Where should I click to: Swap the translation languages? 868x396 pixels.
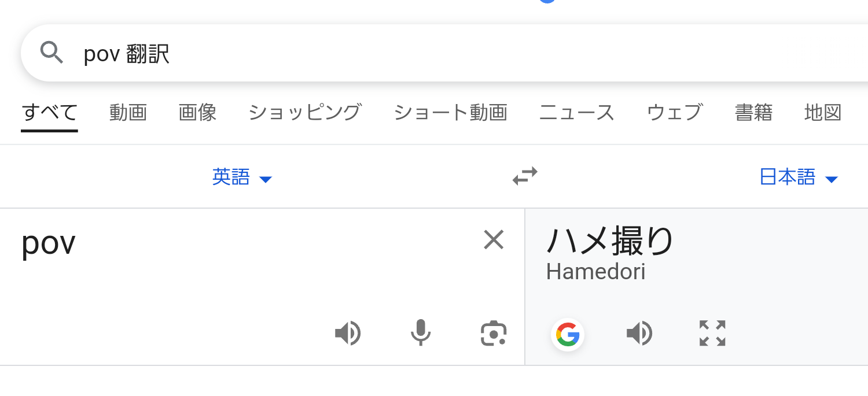click(x=525, y=176)
